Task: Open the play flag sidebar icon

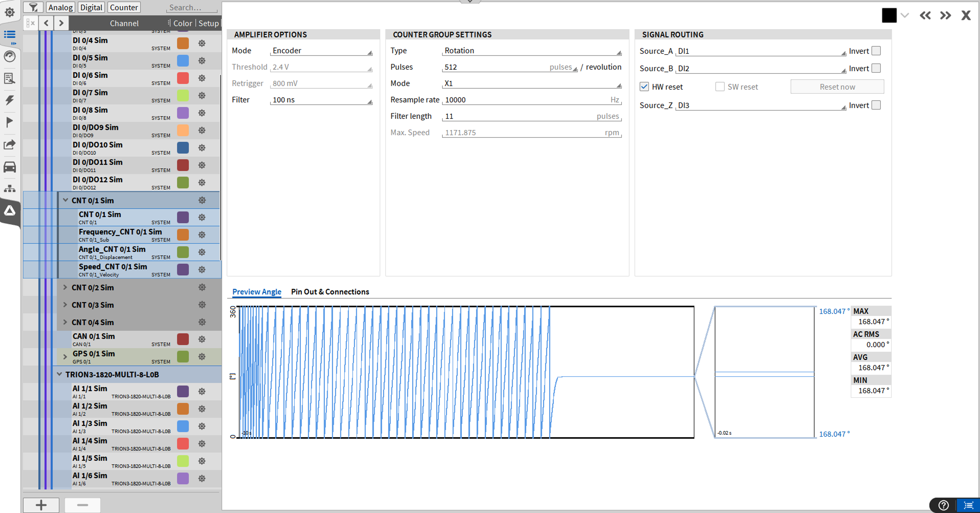Action: [10, 122]
